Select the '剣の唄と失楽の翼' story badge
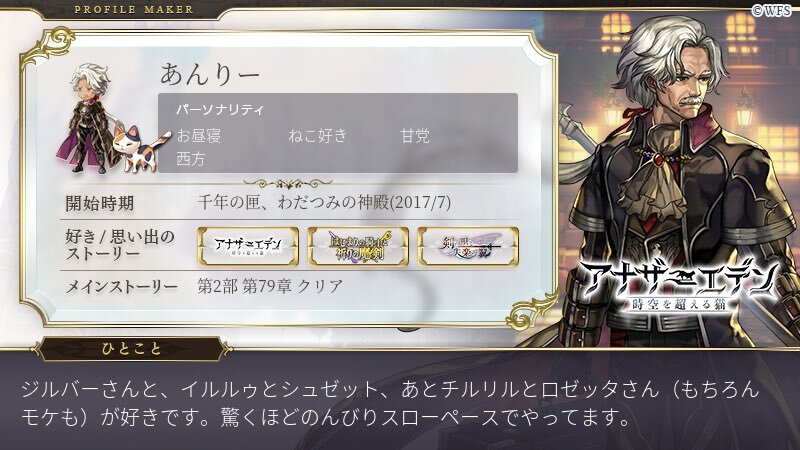Image resolution: width=800 pixels, height=450 pixels. point(468,247)
